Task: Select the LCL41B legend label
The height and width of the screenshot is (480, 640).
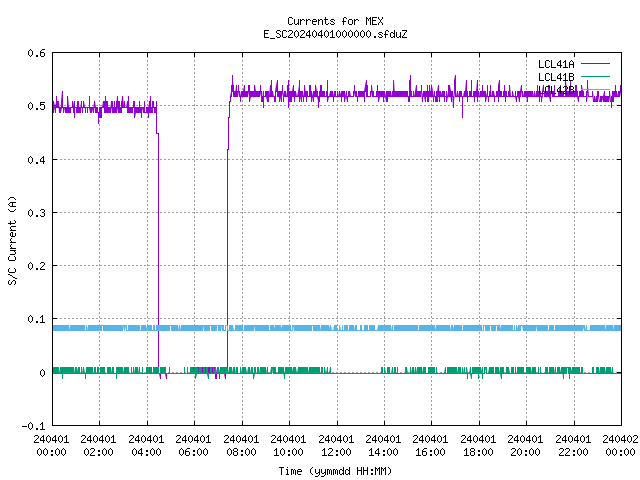Action: point(556,77)
